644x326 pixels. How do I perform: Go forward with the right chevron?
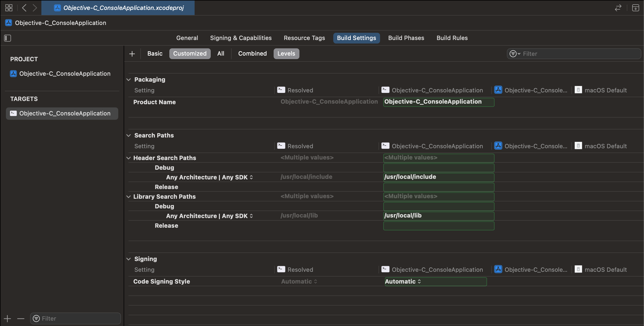[x=35, y=8]
